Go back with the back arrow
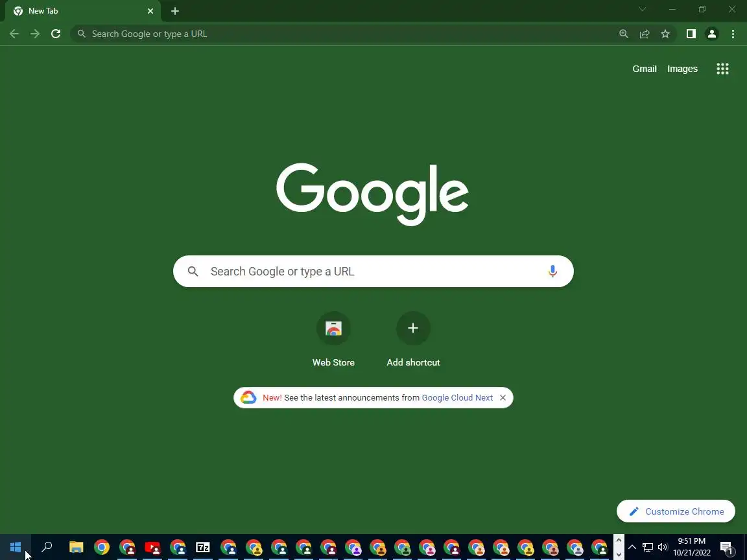The image size is (747, 560). point(14,34)
